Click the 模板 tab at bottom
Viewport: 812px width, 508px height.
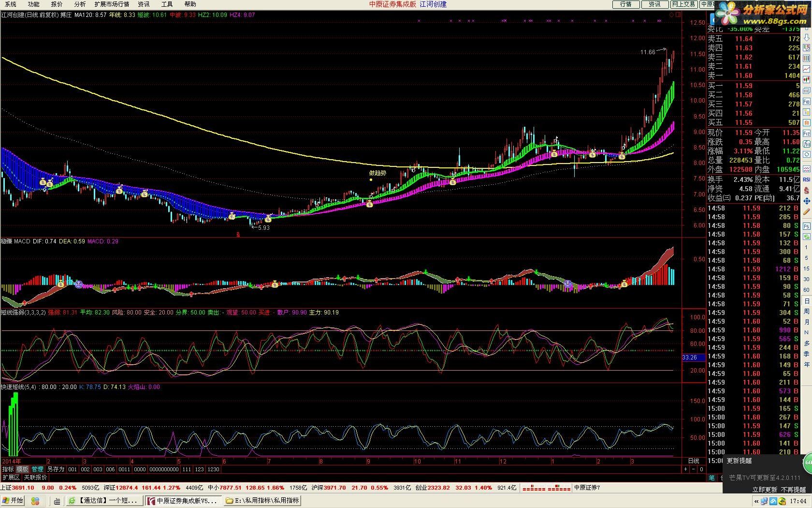23,469
